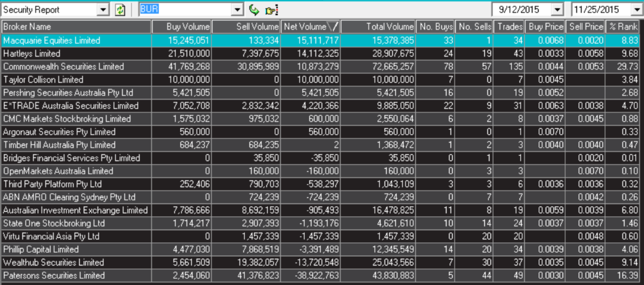Sort by Sell Volume column header

[246, 27]
